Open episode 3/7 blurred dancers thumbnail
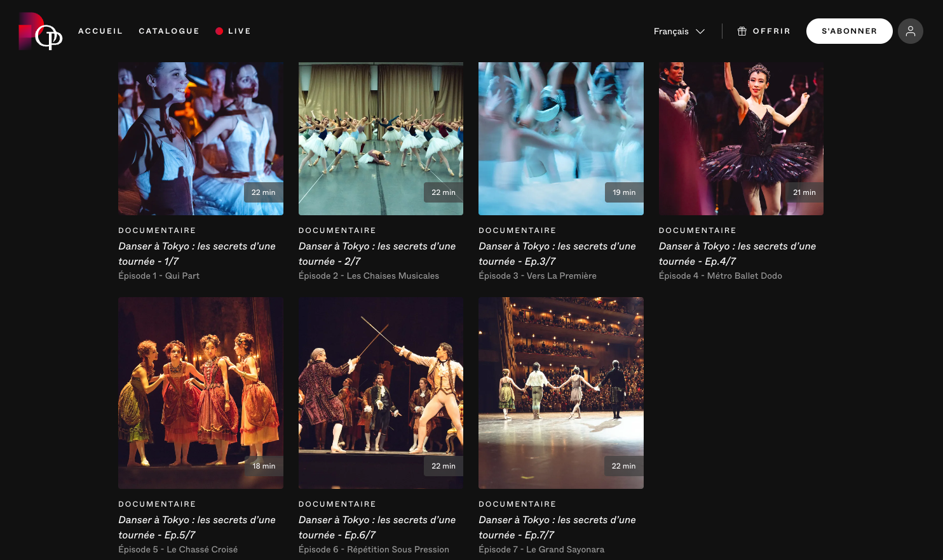This screenshot has width=943, height=560. point(561,138)
